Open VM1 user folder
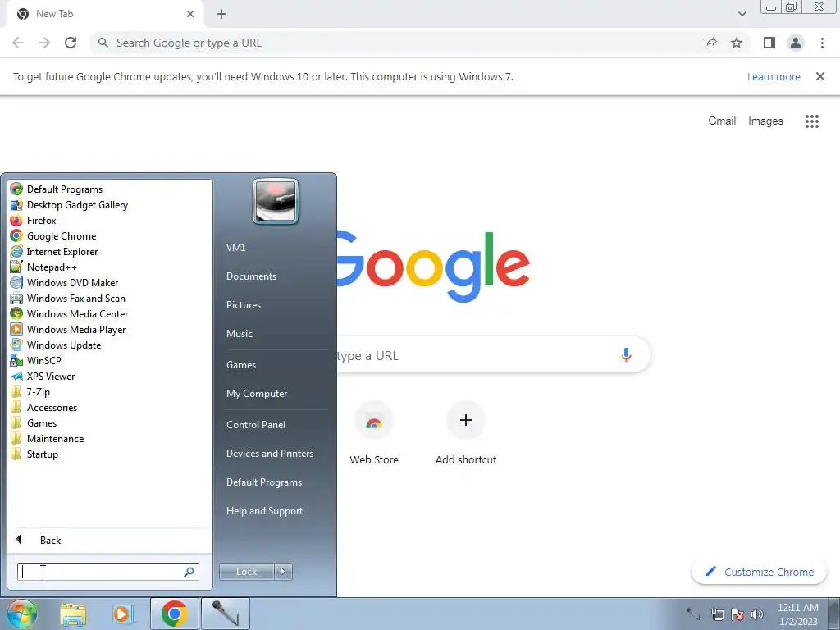The image size is (840, 630). pos(235,247)
